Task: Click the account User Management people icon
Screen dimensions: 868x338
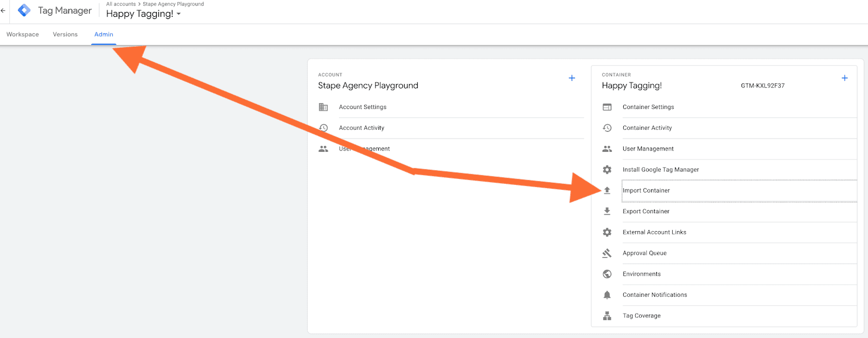Action: (x=323, y=149)
